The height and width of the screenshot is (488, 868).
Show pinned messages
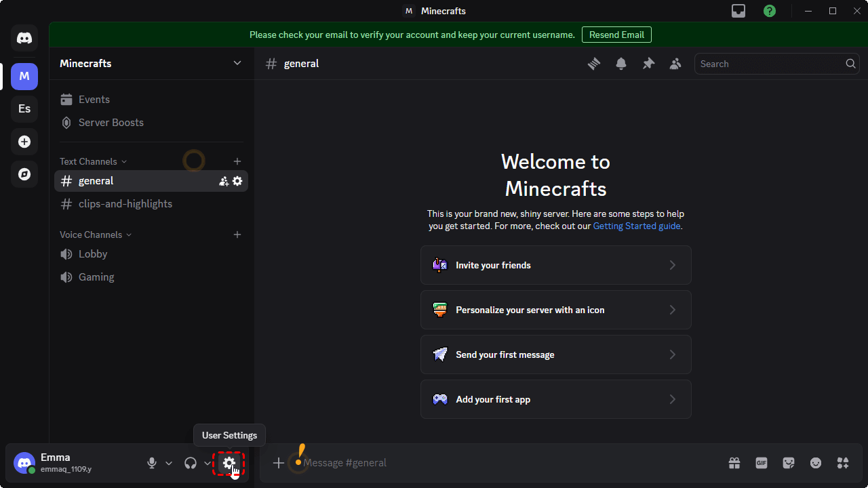(x=648, y=64)
